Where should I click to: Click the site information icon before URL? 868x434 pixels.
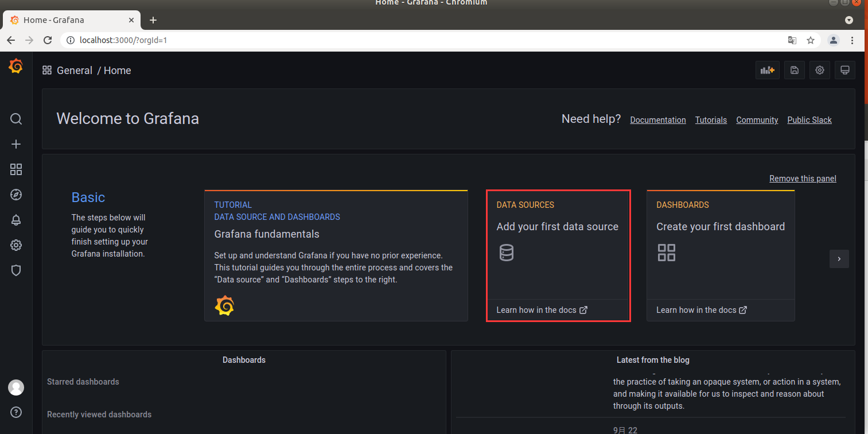(71, 40)
